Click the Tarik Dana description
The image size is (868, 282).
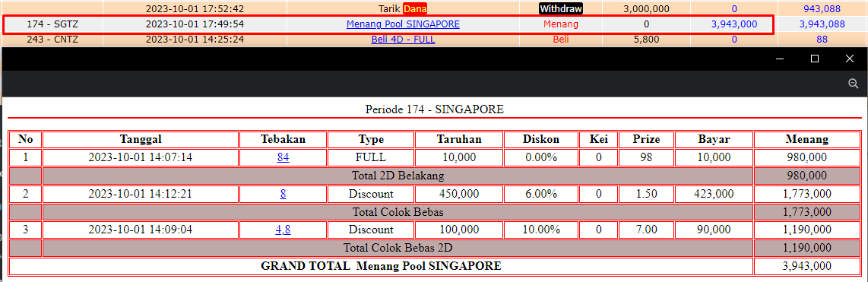403,9
